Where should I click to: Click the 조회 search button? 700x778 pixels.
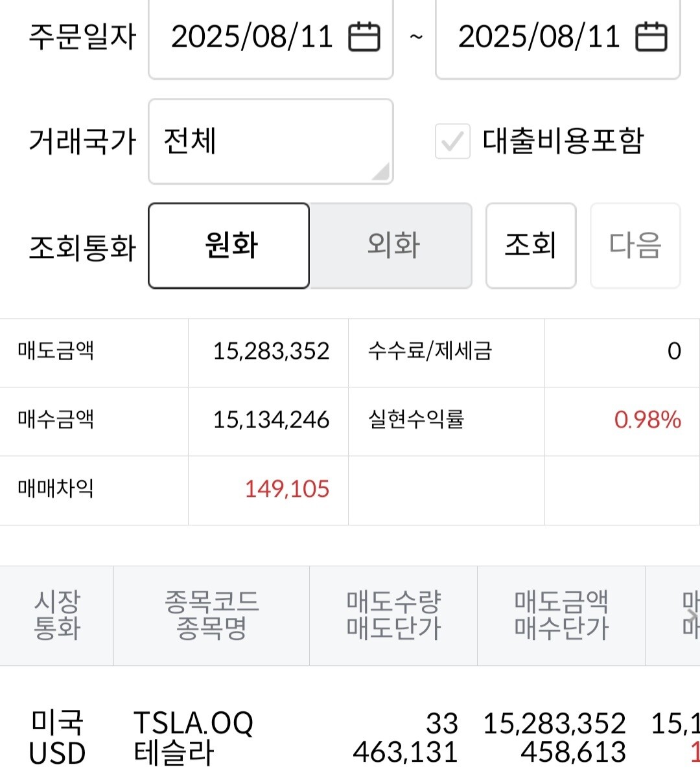[x=531, y=246]
